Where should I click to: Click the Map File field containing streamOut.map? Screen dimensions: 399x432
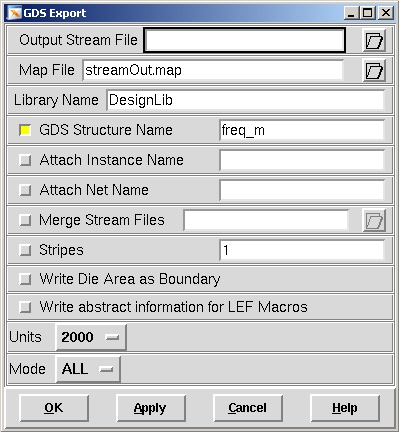(x=213, y=70)
